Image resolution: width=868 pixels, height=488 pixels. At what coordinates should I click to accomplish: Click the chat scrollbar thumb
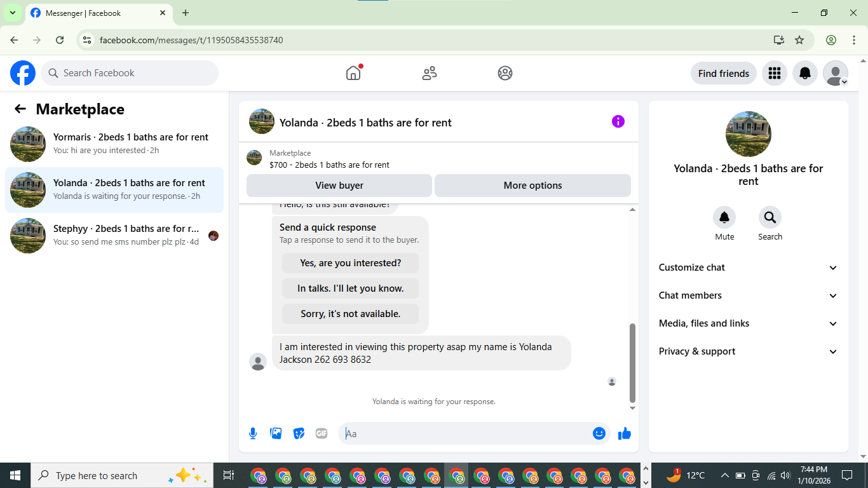coord(632,362)
